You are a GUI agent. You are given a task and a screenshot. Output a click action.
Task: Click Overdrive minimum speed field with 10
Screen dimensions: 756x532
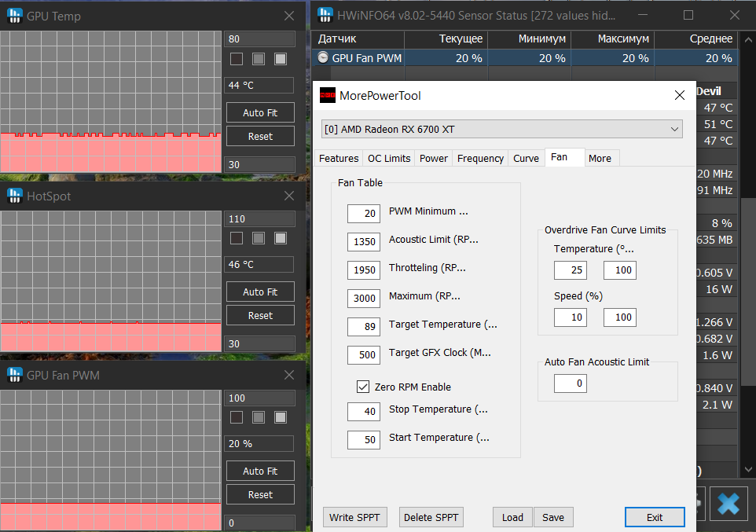[571, 317]
